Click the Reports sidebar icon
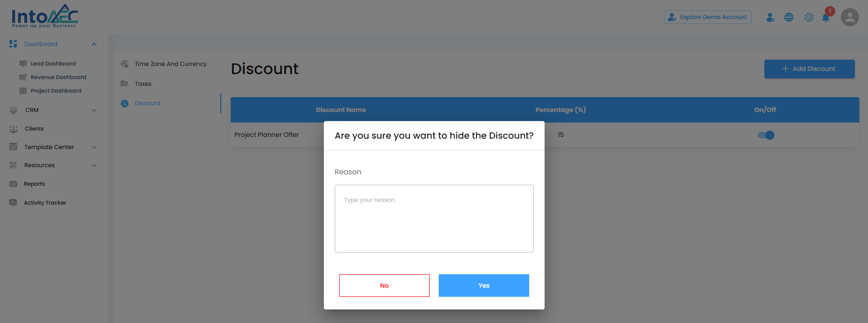 pyautogui.click(x=13, y=184)
